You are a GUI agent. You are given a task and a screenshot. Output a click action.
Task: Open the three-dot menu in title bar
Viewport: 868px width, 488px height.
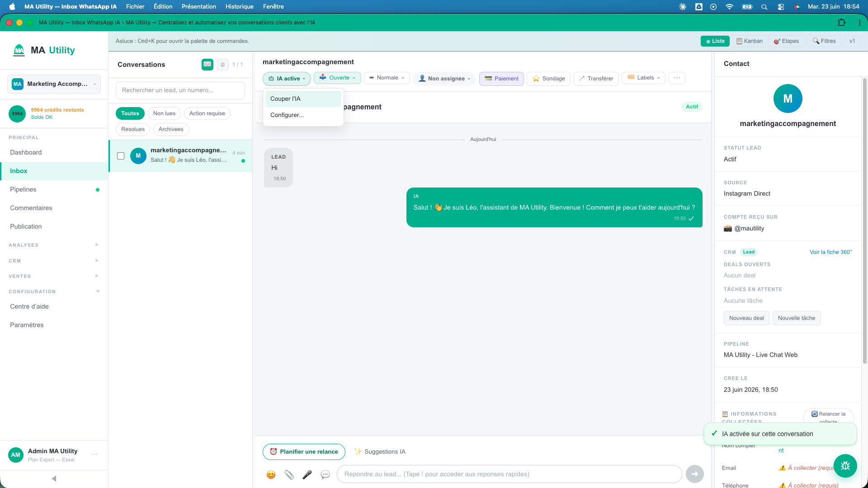pos(859,23)
